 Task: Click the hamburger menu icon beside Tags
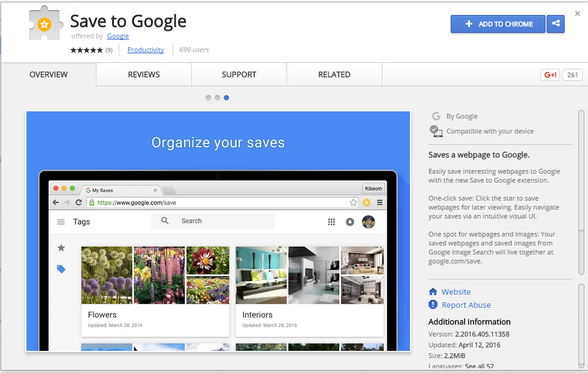[x=61, y=222]
